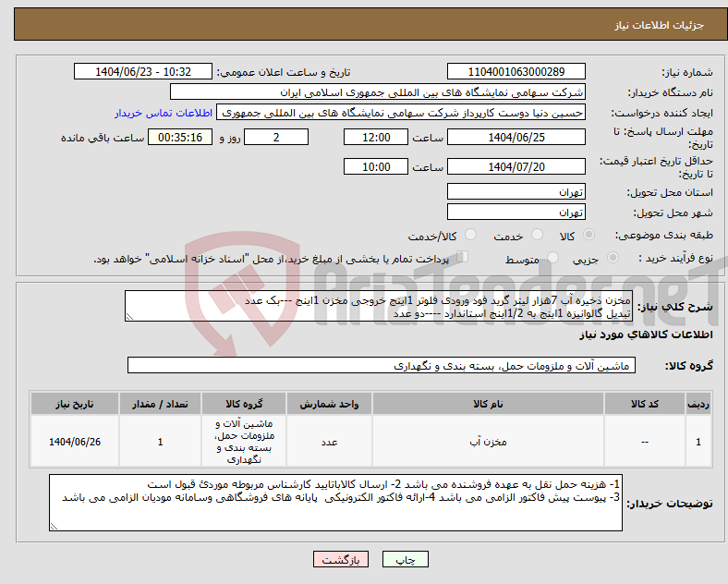Viewport: 728px width, 584px height.
Task: Click the ساعت باقی مانده label
Action: click(103, 138)
